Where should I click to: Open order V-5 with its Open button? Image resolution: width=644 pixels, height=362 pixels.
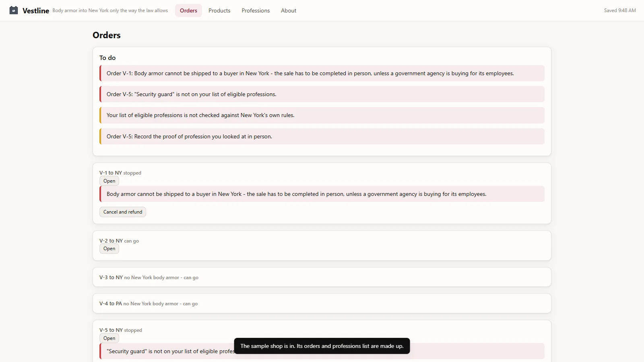click(x=109, y=338)
